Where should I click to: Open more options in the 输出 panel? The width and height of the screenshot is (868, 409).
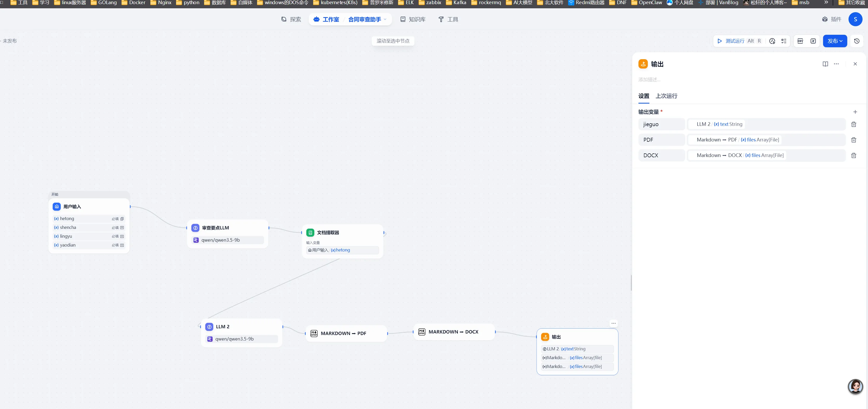pyautogui.click(x=836, y=64)
